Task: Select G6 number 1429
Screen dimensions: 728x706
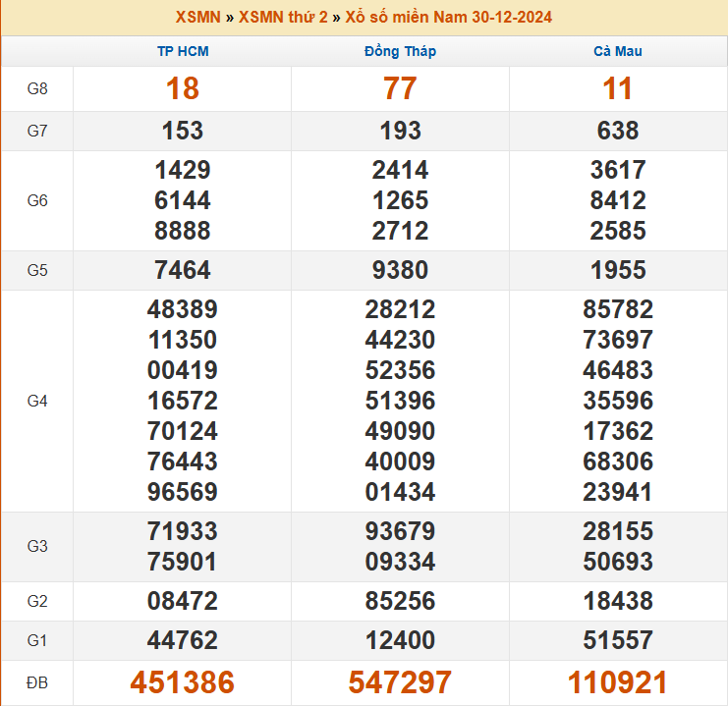Action: click(x=183, y=170)
